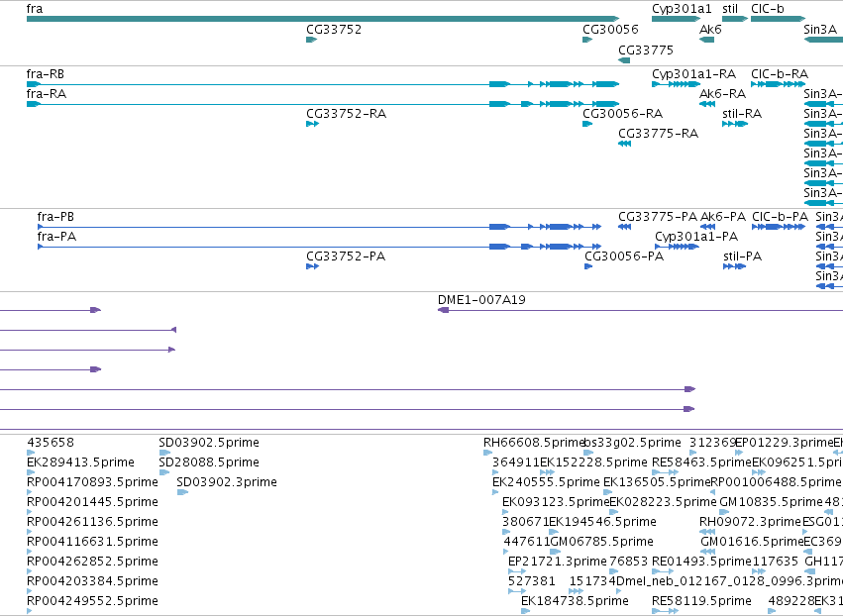The height and width of the screenshot is (616, 843).
Task: Select the ClC-b-PA protein label
Action: tap(781, 217)
